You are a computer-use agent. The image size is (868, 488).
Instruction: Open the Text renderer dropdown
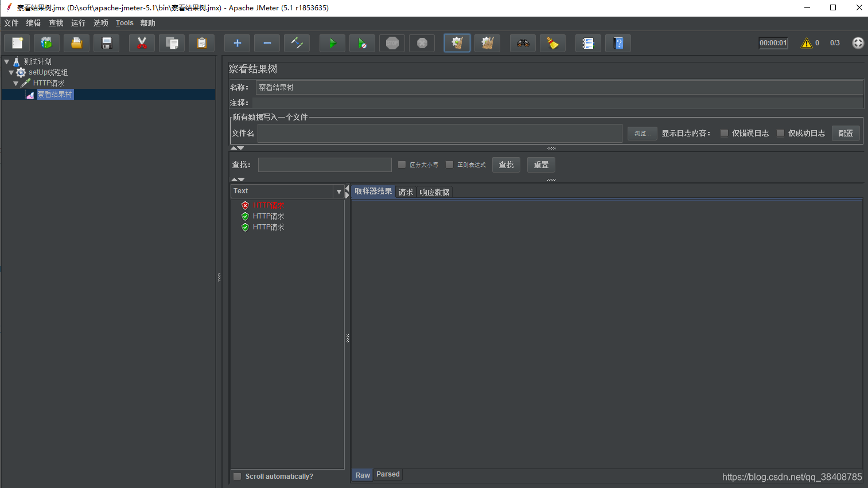tap(339, 192)
